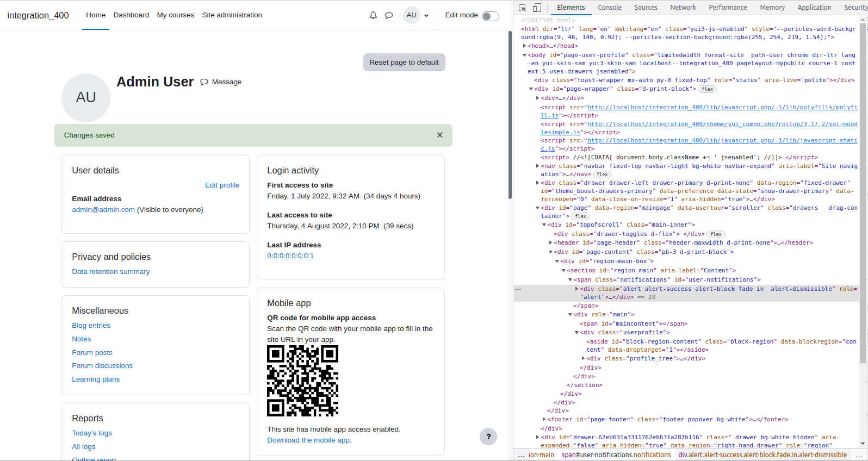Image resolution: width=868 pixels, height=461 pixels.
Task: Click the Edit profile link
Action: pyautogui.click(x=222, y=185)
